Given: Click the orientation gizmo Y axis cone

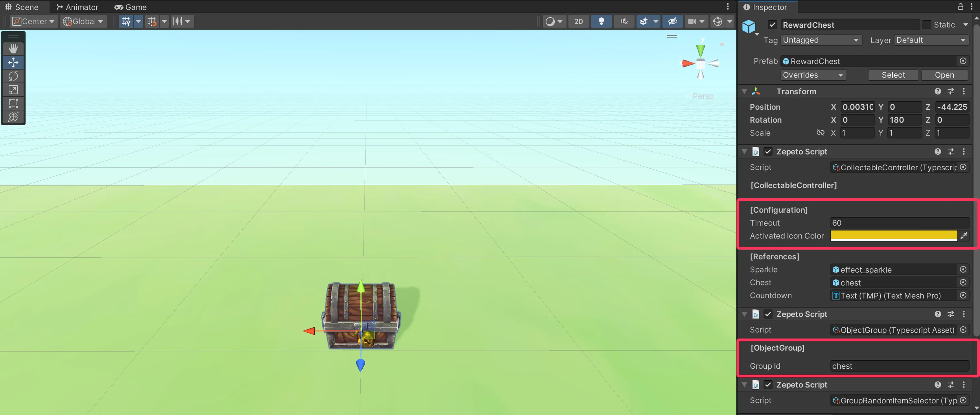Looking at the screenshot, I should pyautogui.click(x=701, y=50).
